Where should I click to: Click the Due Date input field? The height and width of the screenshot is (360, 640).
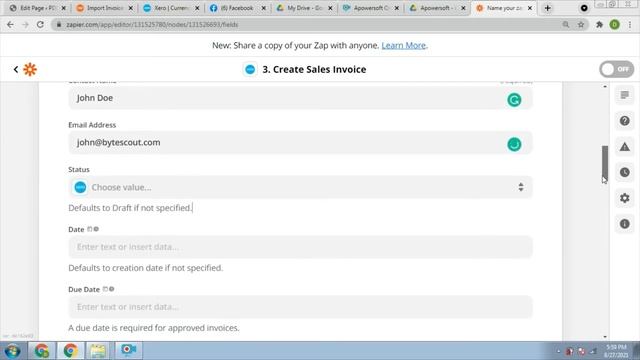tap(300, 307)
